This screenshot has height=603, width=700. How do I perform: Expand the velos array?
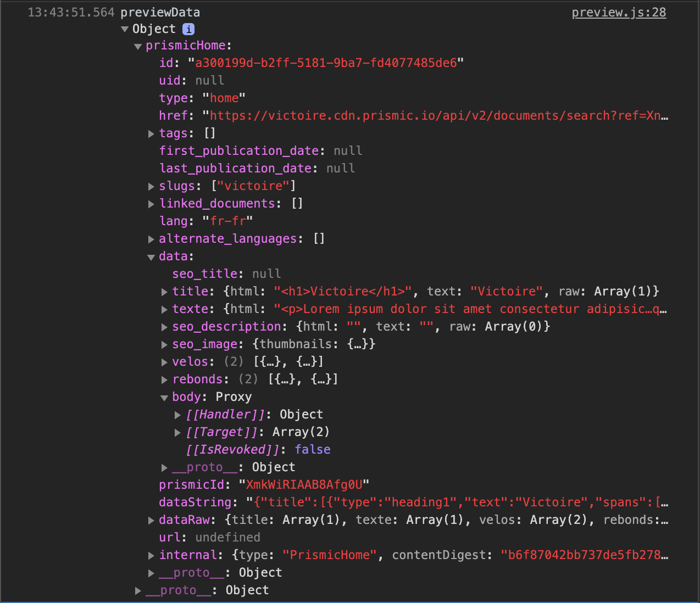click(x=164, y=362)
